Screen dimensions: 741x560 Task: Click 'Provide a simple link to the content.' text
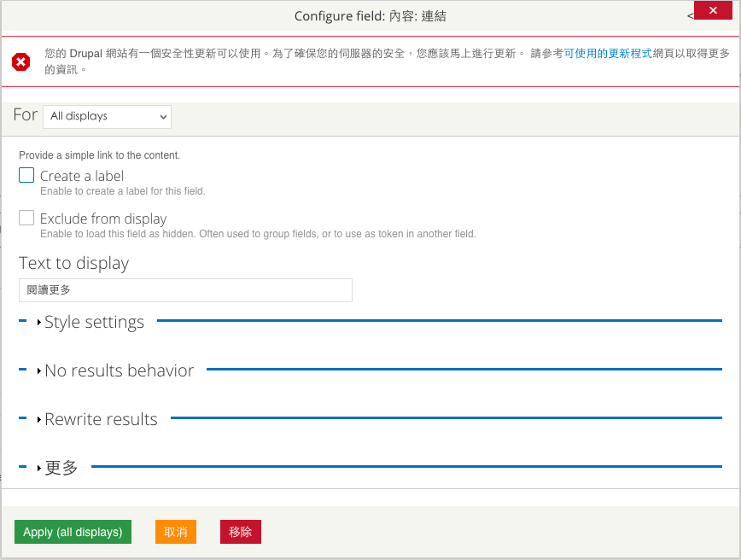(99, 155)
